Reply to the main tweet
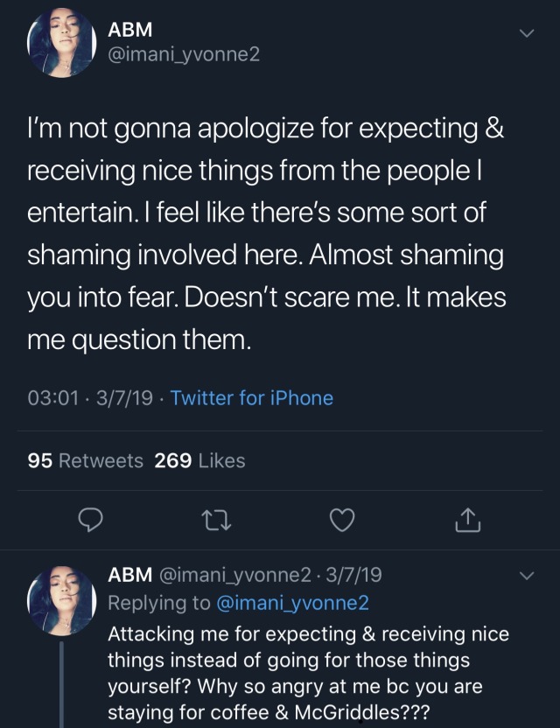The width and height of the screenshot is (560, 728). pyautogui.click(x=92, y=520)
